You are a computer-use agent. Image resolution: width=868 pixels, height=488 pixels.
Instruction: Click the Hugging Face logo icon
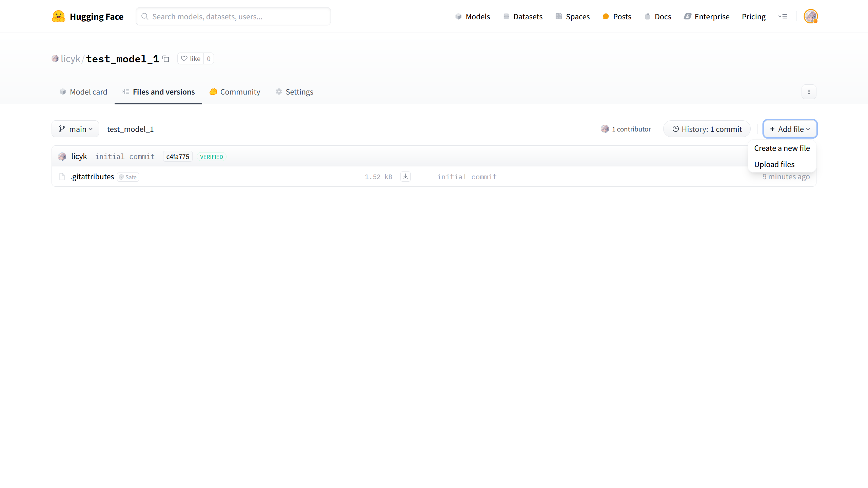pyautogui.click(x=58, y=16)
